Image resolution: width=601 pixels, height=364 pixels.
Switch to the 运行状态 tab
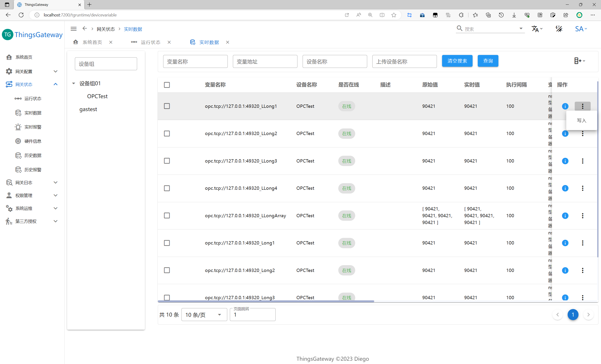(x=150, y=42)
